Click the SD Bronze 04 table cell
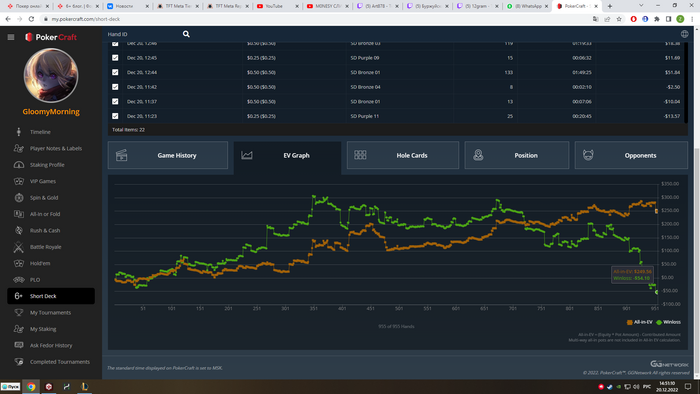 (365, 87)
